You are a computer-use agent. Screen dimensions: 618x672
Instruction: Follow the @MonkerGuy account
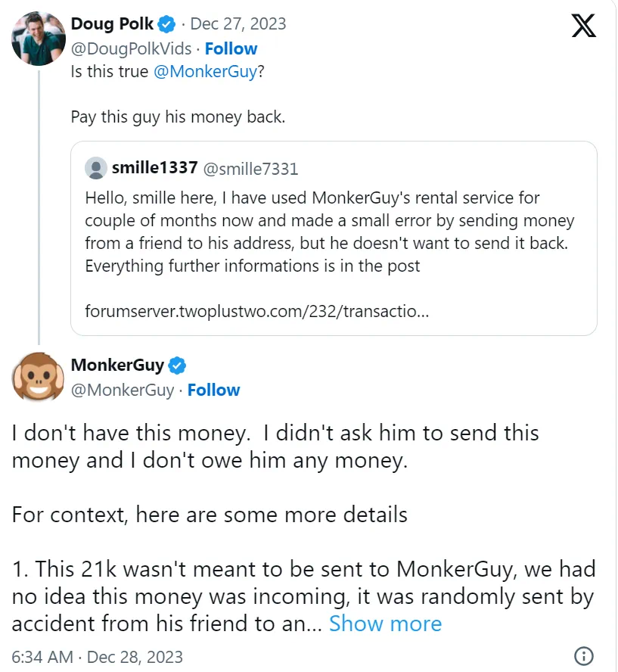point(213,390)
